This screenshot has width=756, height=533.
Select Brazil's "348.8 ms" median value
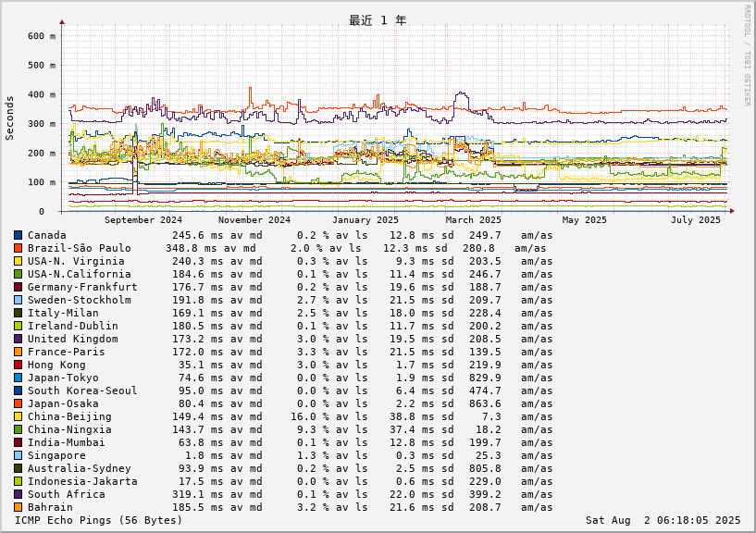click(192, 248)
